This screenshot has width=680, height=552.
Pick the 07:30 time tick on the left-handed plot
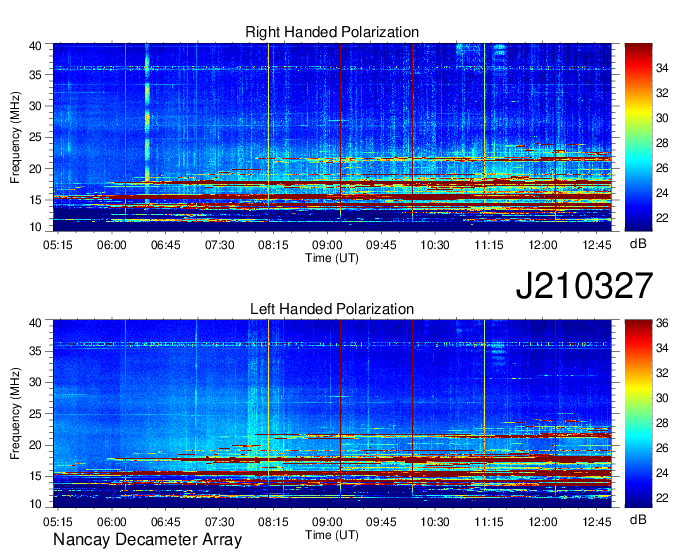[x=219, y=522]
